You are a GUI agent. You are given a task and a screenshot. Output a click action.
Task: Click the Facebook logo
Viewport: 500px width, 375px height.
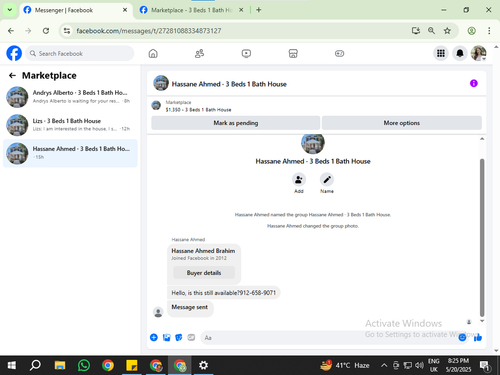click(14, 53)
